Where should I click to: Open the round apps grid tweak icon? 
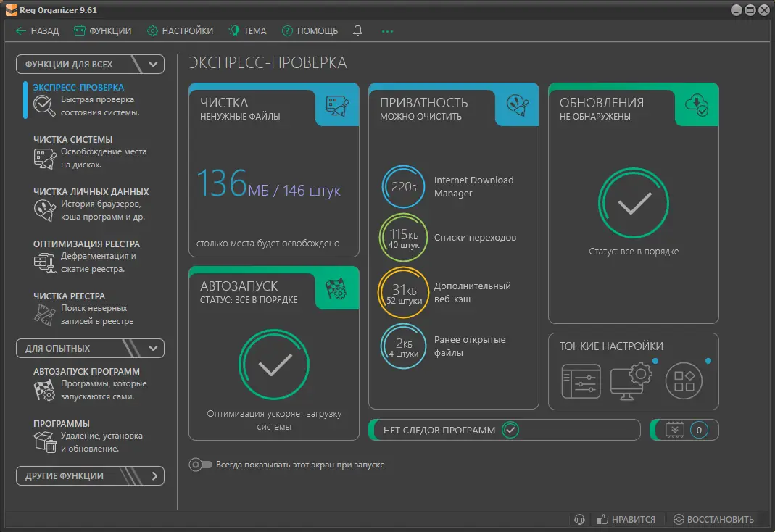click(684, 381)
